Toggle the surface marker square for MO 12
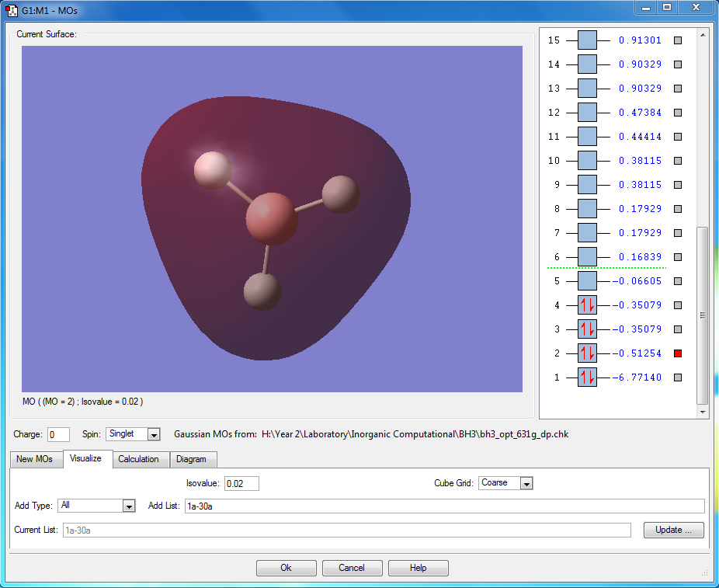Image resolution: width=719 pixels, height=588 pixels. point(677,113)
